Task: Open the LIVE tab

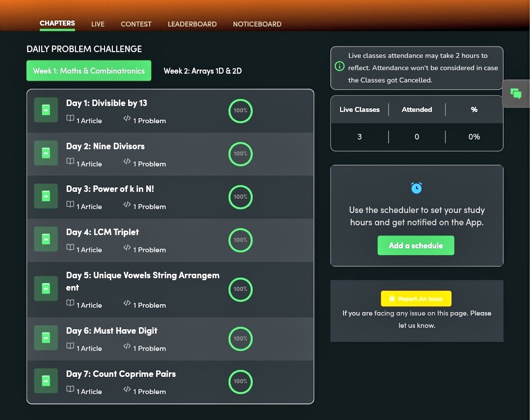Action: click(98, 24)
